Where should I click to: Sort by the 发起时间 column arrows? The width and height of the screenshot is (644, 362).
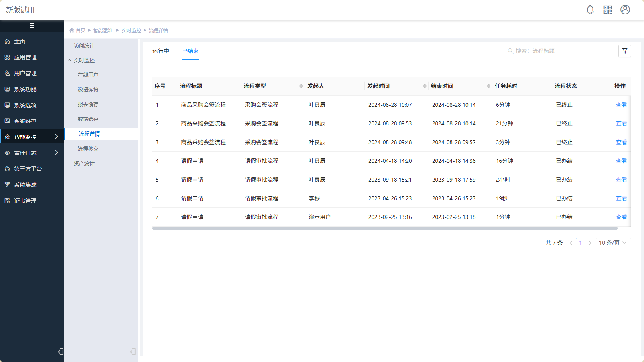tap(425, 86)
